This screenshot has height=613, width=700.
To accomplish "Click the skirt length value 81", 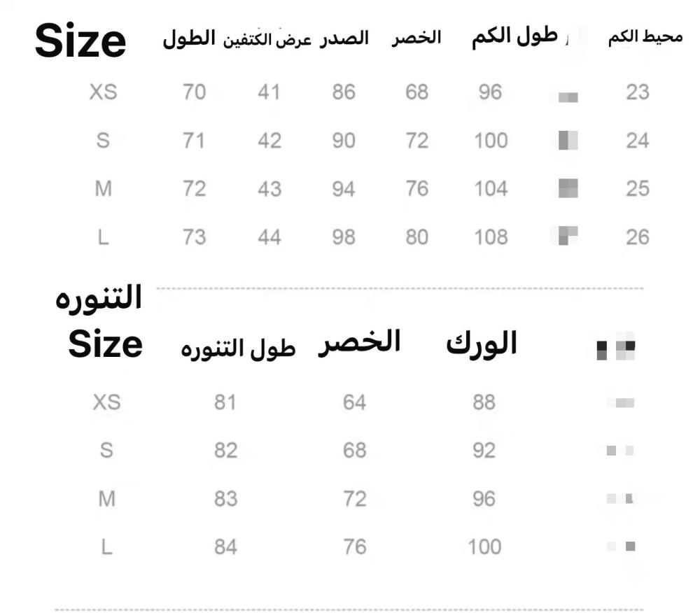I will tap(226, 402).
